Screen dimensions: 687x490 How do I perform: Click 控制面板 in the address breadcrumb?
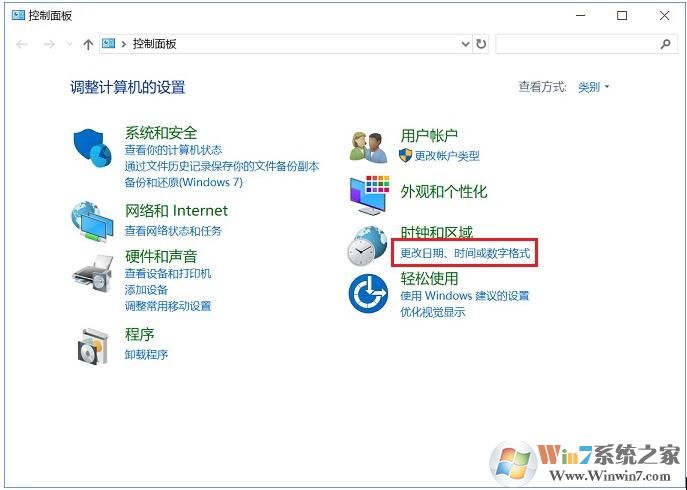155,44
